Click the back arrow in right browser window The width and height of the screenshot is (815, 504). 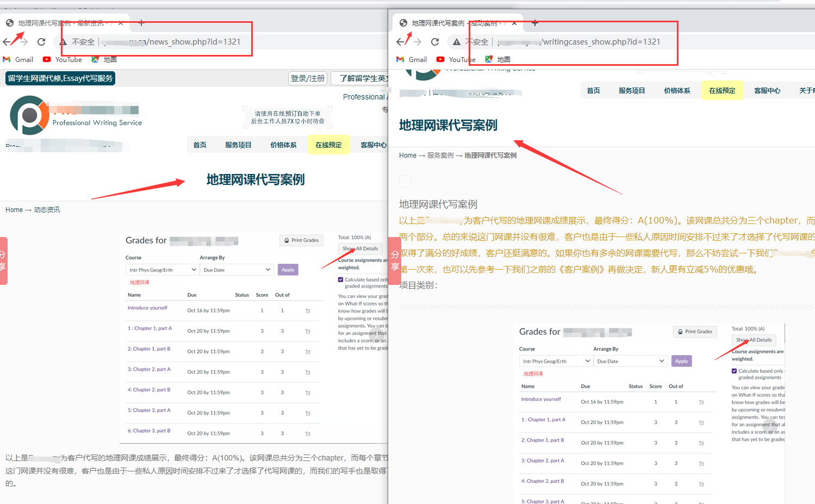tap(401, 42)
